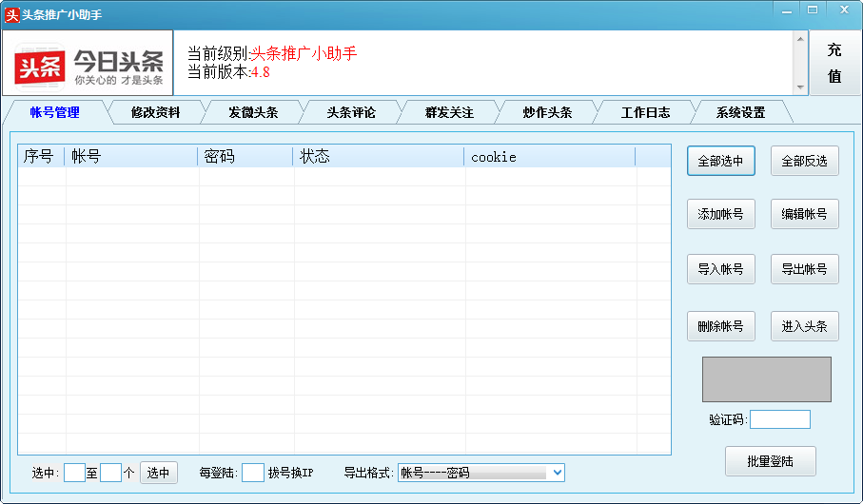This screenshot has height=504, width=863.
Task: Click the 全部选中 button
Action: pyautogui.click(x=721, y=161)
